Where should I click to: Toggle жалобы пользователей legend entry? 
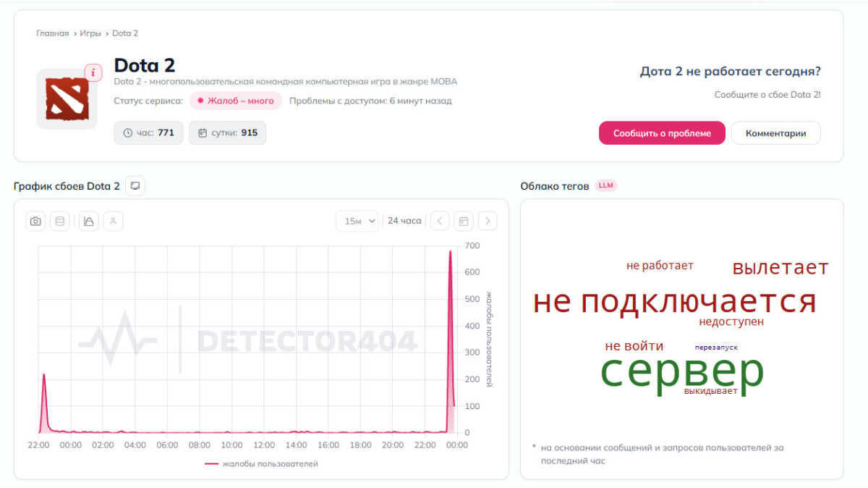261,463
